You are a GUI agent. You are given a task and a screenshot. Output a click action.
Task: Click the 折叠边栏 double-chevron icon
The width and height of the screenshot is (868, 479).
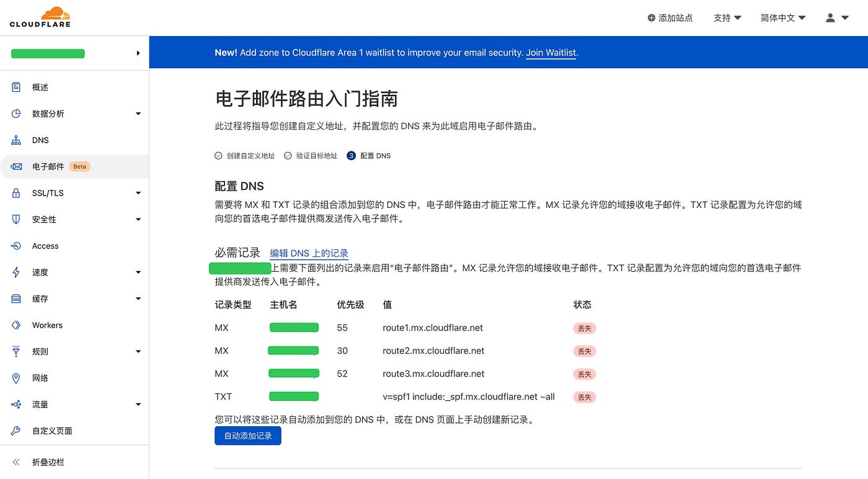pyautogui.click(x=16, y=462)
